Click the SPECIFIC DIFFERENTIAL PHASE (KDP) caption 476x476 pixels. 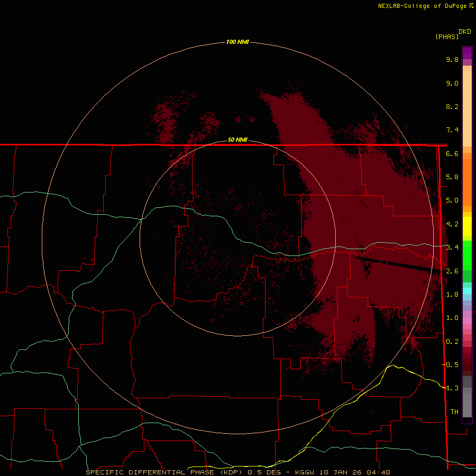click(x=164, y=472)
